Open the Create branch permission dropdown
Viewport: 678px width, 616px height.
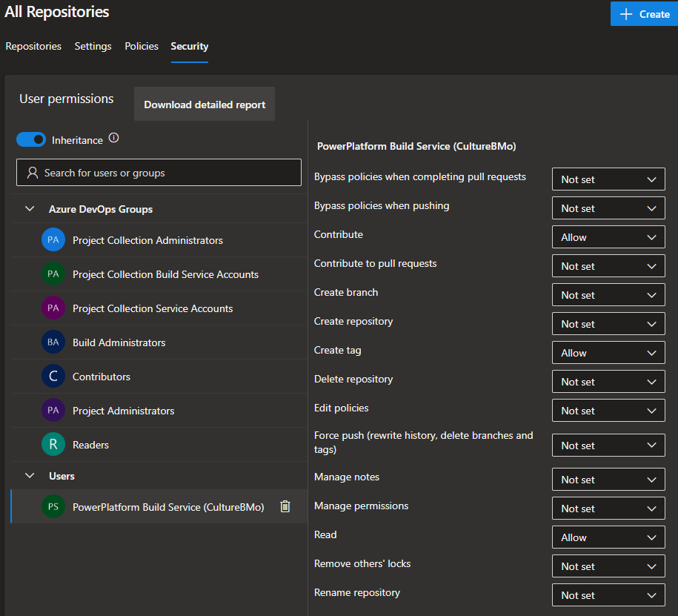[x=608, y=295]
